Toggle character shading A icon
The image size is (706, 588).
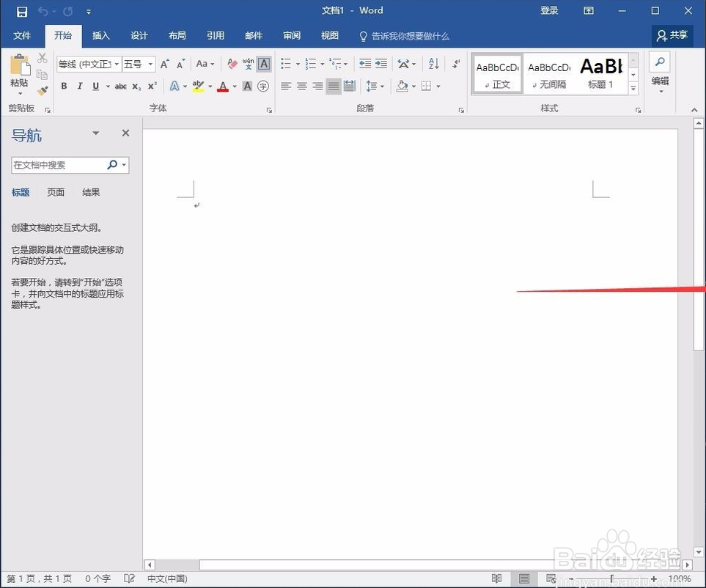247,86
